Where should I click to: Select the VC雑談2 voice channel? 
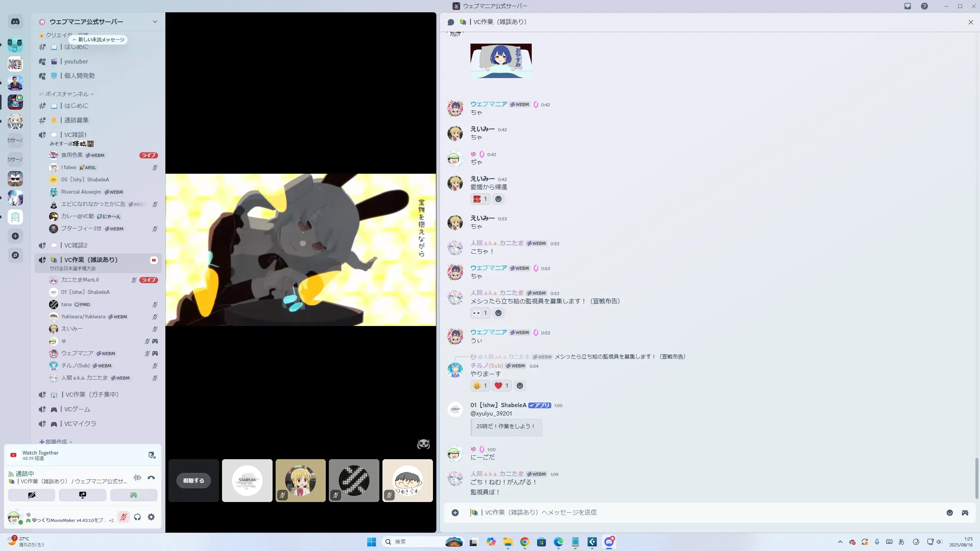tap(76, 245)
